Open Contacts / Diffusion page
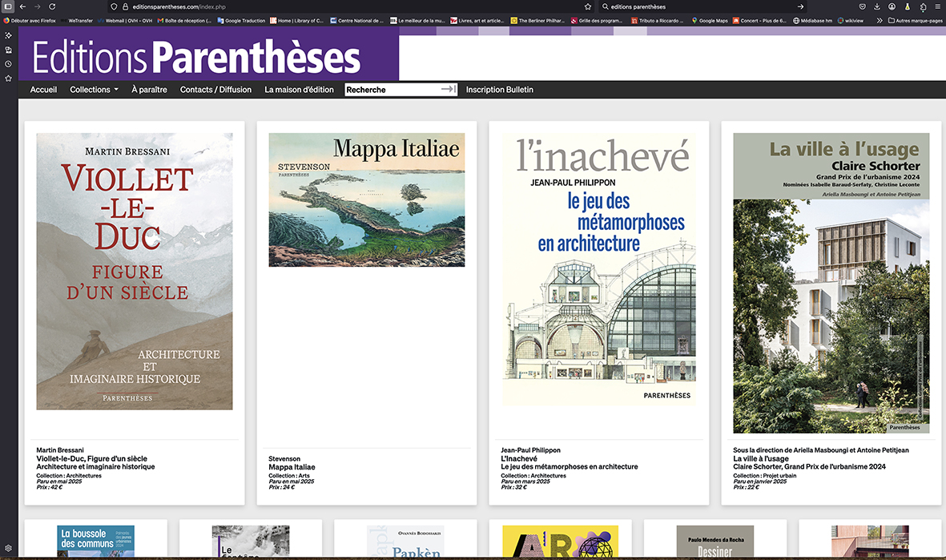946x560 pixels. click(215, 89)
